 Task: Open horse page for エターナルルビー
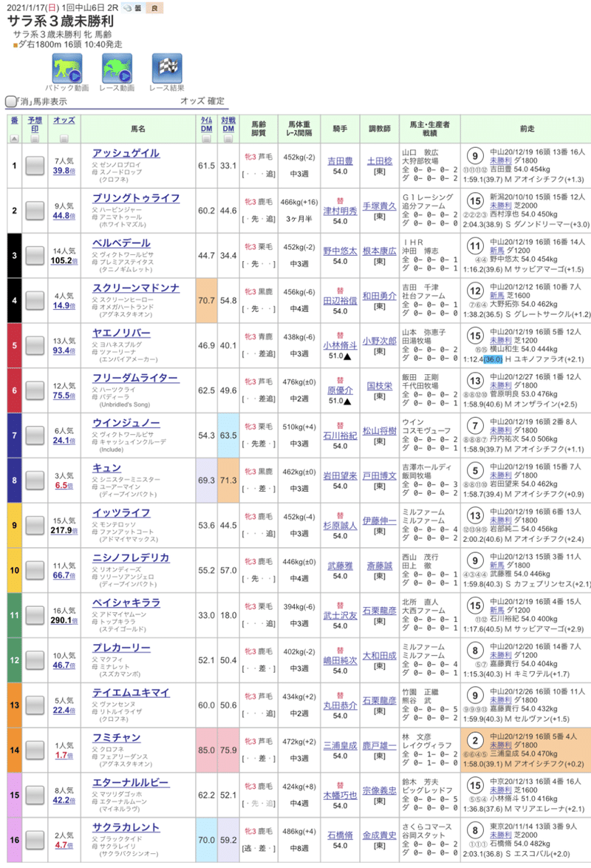click(x=131, y=782)
